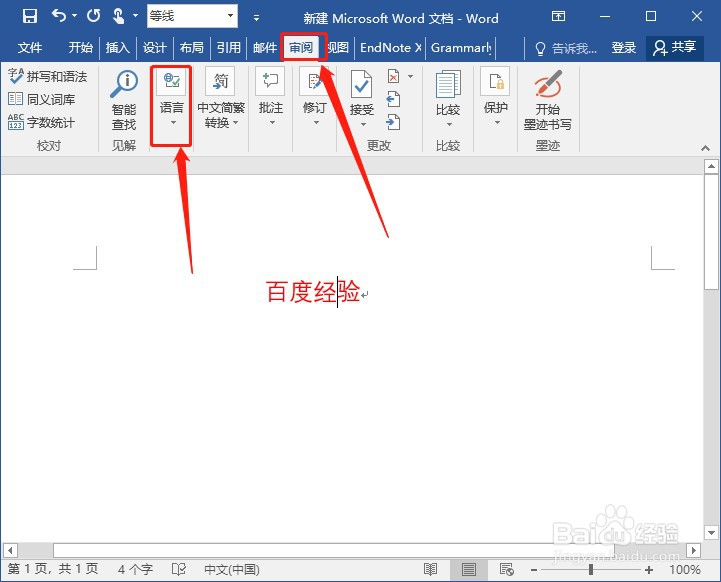Click 字数统计 word count button
This screenshot has width=721, height=582.
coord(41,122)
